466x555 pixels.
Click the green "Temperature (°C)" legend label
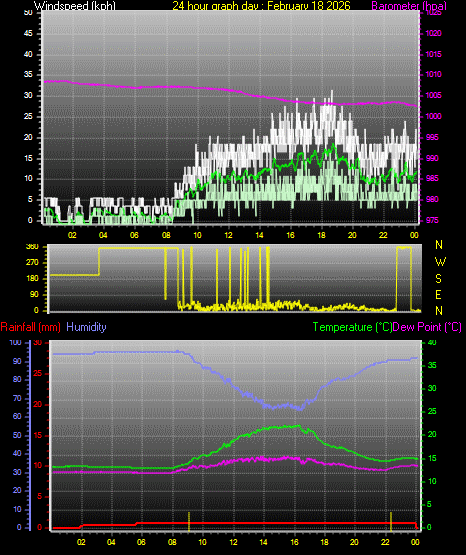pyautogui.click(x=352, y=327)
